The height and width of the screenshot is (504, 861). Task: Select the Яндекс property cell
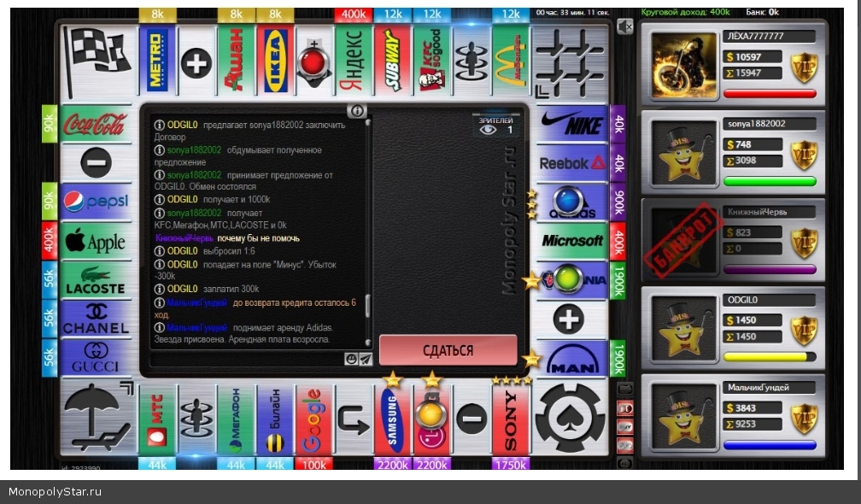(354, 62)
